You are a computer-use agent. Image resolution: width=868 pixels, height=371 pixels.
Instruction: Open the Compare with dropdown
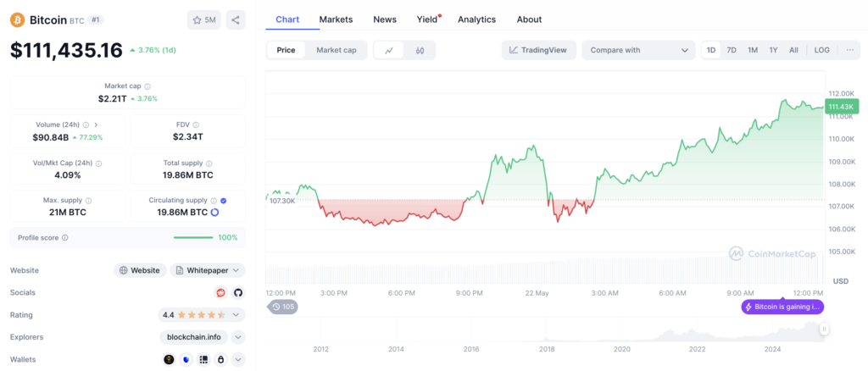[x=638, y=50]
